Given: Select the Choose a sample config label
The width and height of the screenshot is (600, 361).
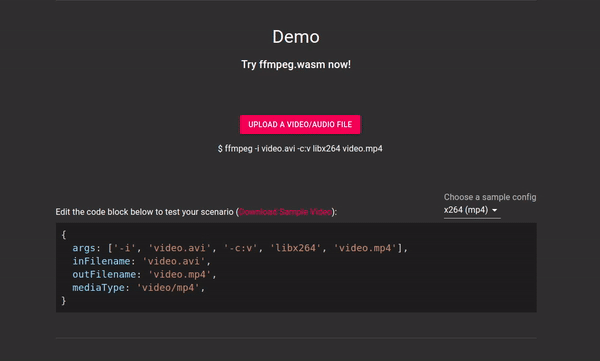Looking at the screenshot, I should tap(490, 197).
